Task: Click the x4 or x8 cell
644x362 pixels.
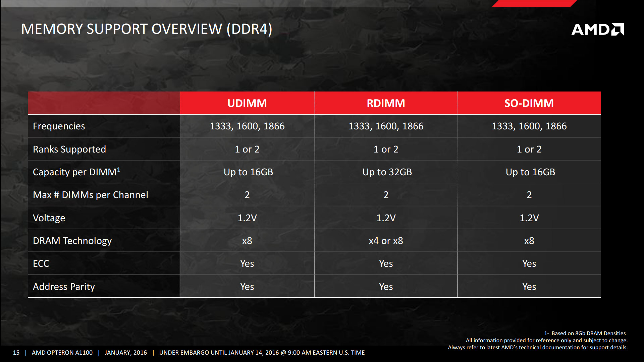Action: pyautogui.click(x=386, y=241)
